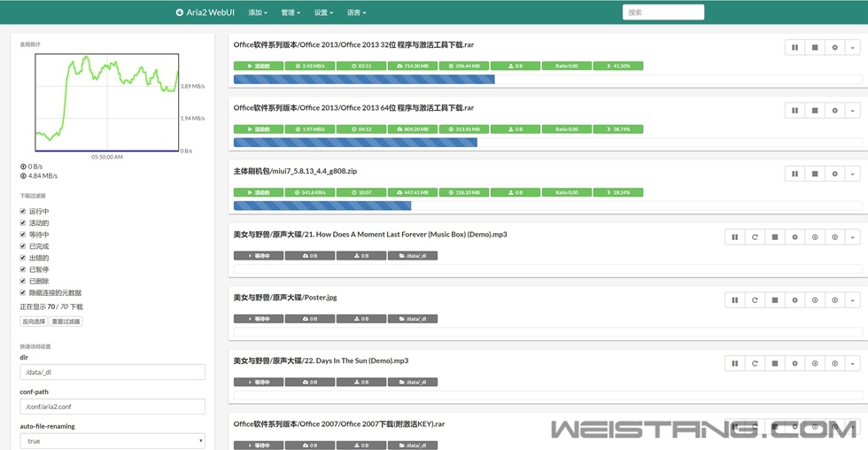Pause the miui7_5.8.13 zip download
This screenshot has width=868, height=450.
795,174
